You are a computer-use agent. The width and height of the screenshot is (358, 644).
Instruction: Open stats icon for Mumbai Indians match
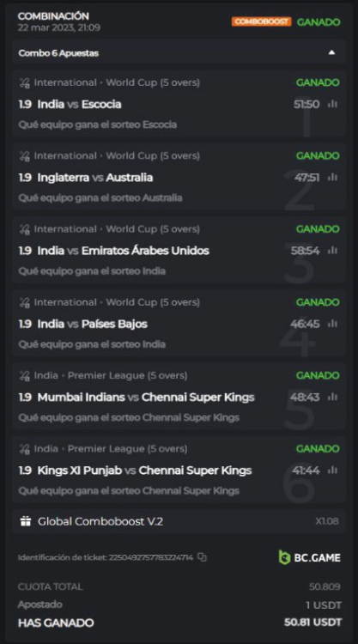(x=332, y=397)
